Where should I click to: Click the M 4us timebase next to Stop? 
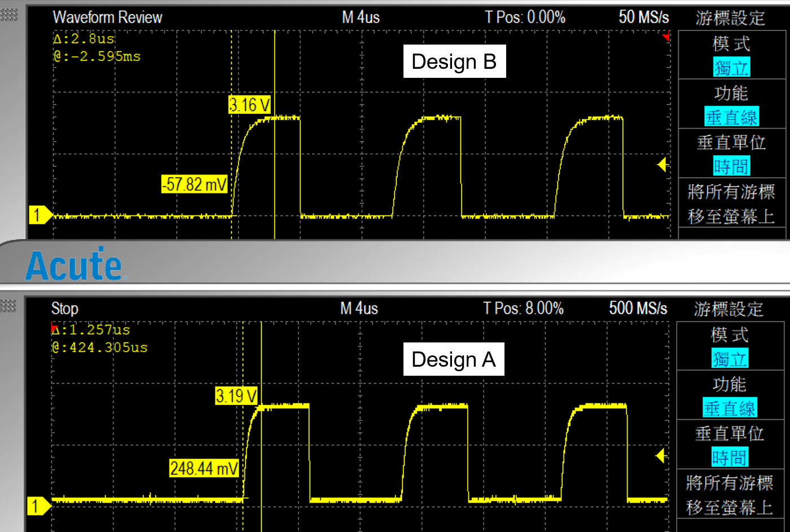click(x=359, y=308)
